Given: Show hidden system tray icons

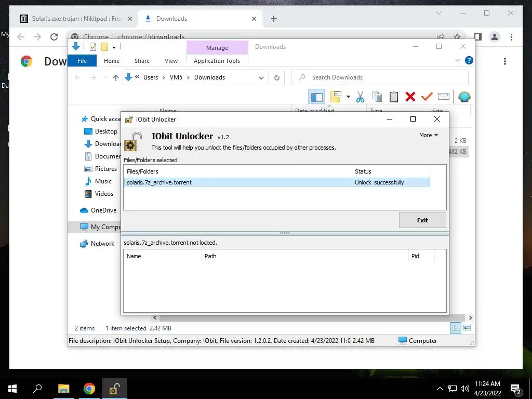Looking at the screenshot, I should coord(440,389).
